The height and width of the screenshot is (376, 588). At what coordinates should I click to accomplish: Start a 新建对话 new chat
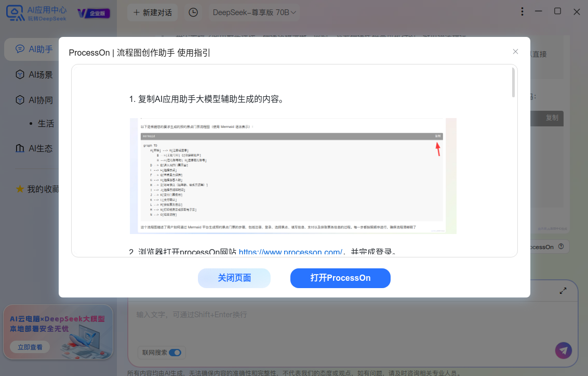(152, 12)
